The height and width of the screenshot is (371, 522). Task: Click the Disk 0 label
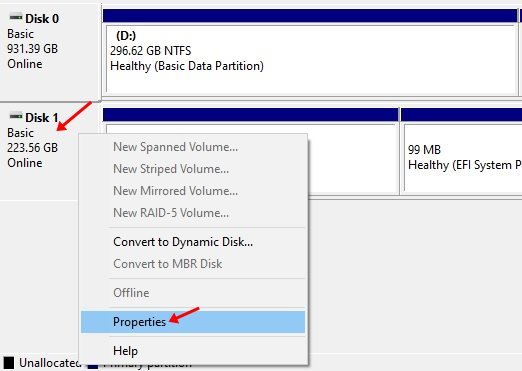tap(42, 19)
